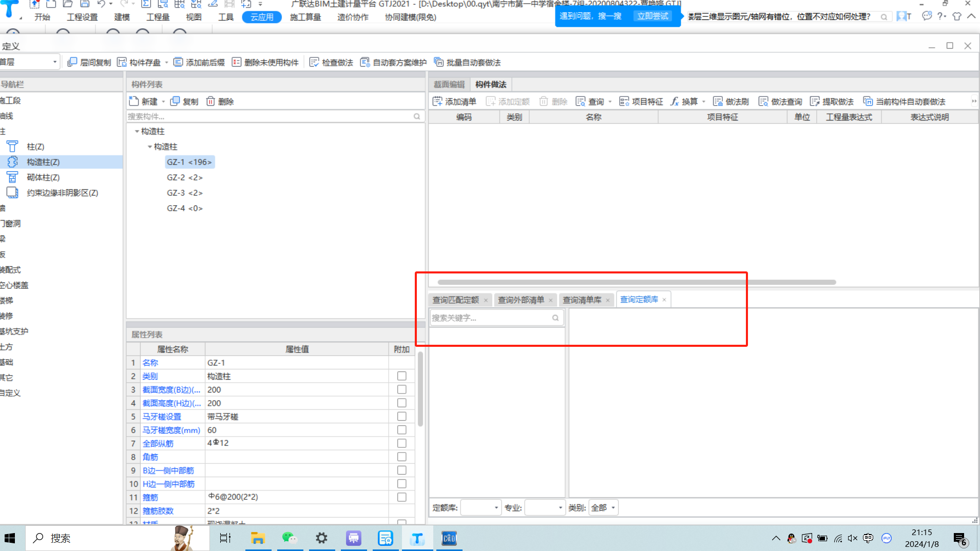Toggle 附加 checkbox for B边一侧中部筋 row
This screenshot has width=980, height=551.
coord(402,470)
